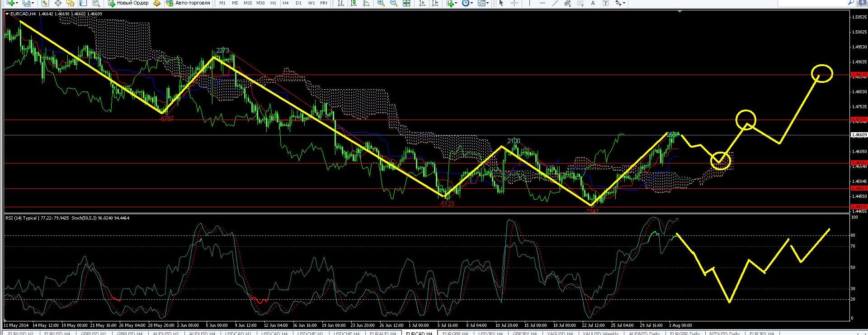Expand the chart templates dropdown
This screenshot has height=335, width=868.
tap(488, 3)
